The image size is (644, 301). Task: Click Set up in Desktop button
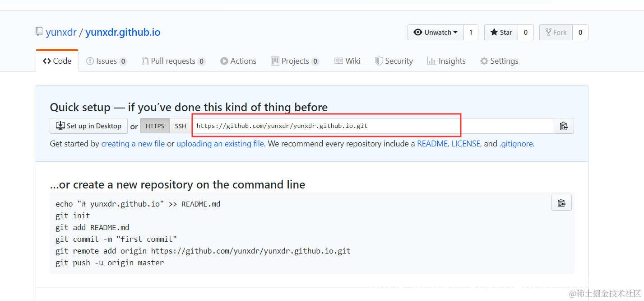(x=89, y=126)
